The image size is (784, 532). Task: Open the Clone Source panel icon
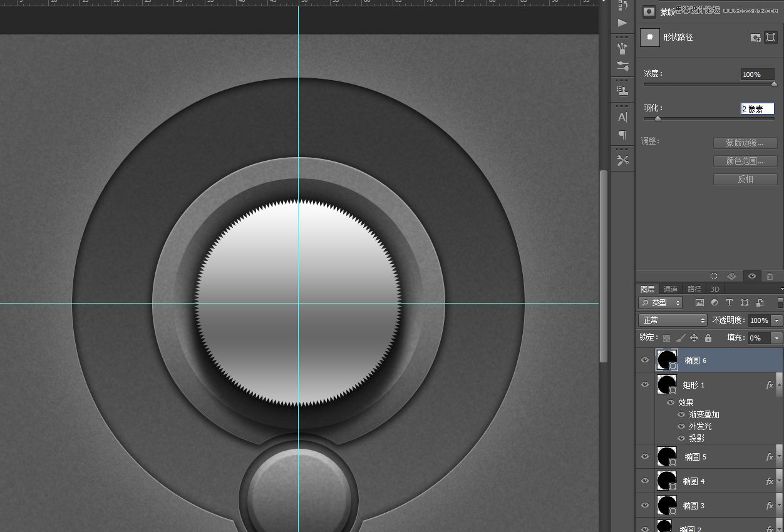[622, 91]
